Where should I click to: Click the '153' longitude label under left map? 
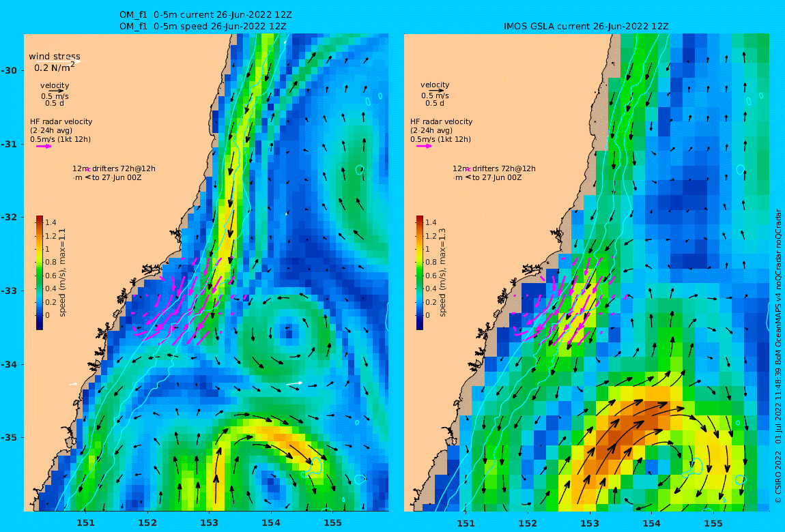(210, 522)
